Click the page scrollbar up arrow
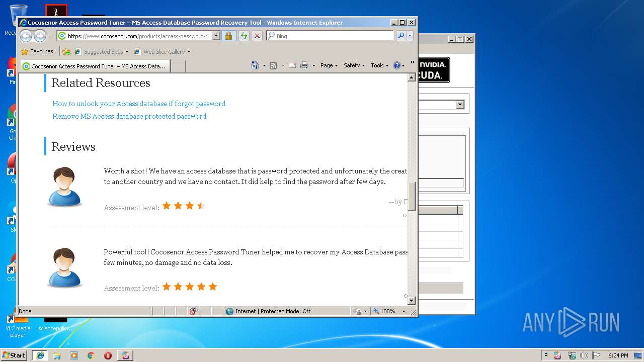 click(411, 77)
